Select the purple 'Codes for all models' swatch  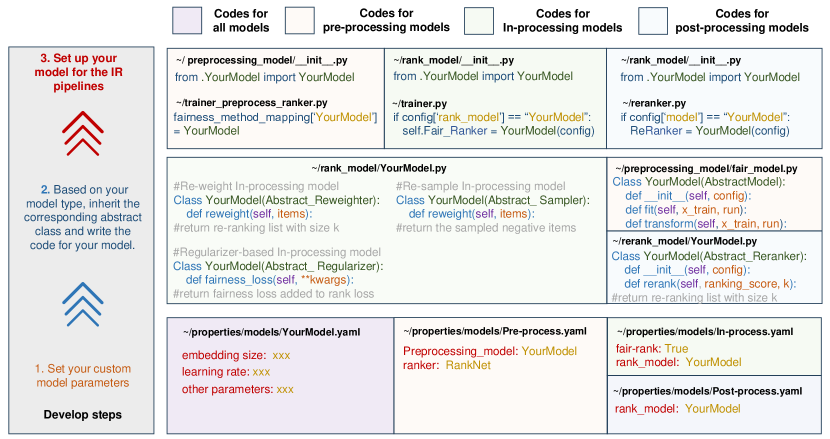(188, 20)
